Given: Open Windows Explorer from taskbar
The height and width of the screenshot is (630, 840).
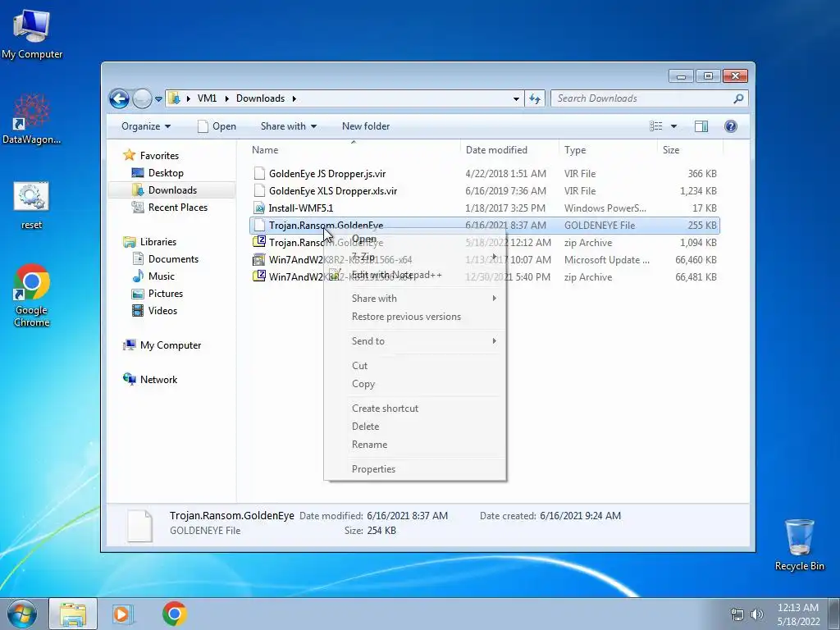Looking at the screenshot, I should (x=73, y=614).
